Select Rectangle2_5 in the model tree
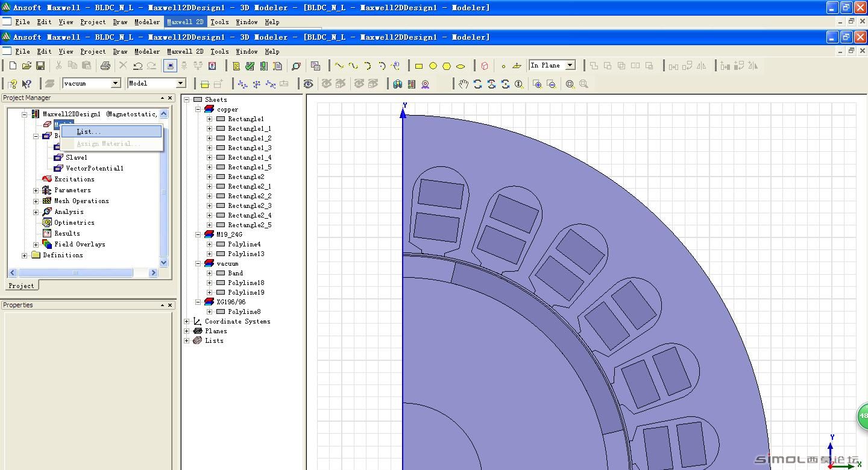Screen dimensions: 868x470 point(250,225)
